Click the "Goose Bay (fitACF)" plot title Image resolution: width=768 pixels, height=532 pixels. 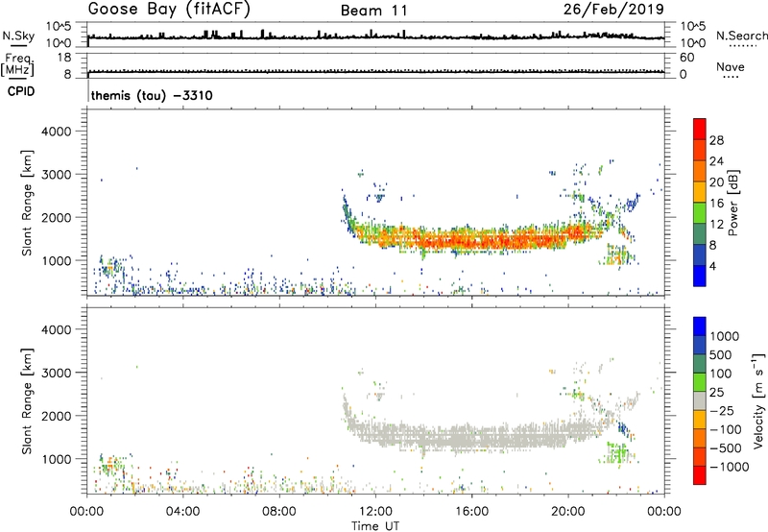click(169, 10)
